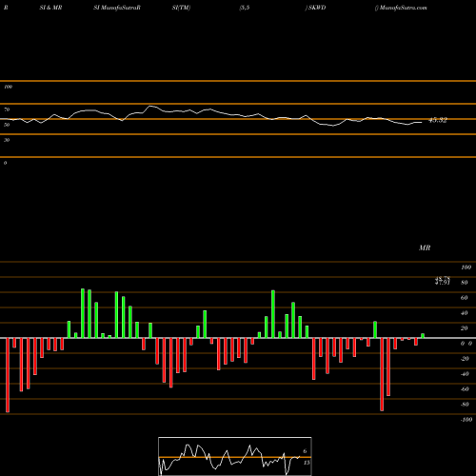Viewport: 476px width, 476px height.
Task: Click the orange midline in the mini chart
Action: pos(235,457)
